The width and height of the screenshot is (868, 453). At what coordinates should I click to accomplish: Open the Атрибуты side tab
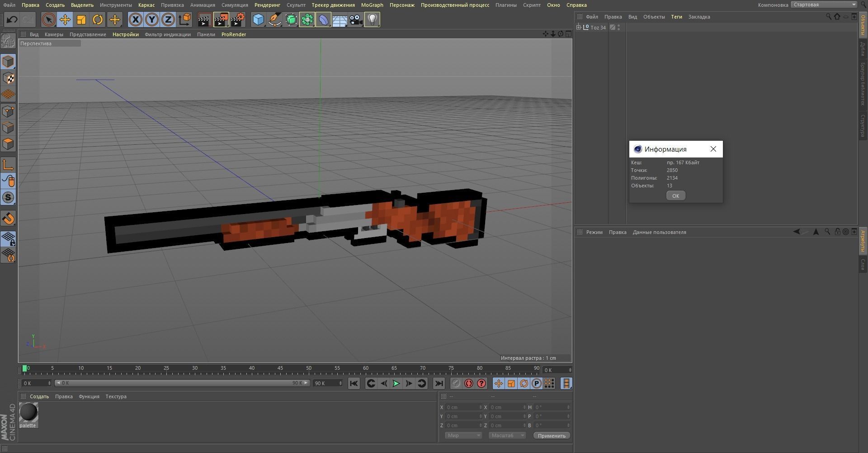863,241
